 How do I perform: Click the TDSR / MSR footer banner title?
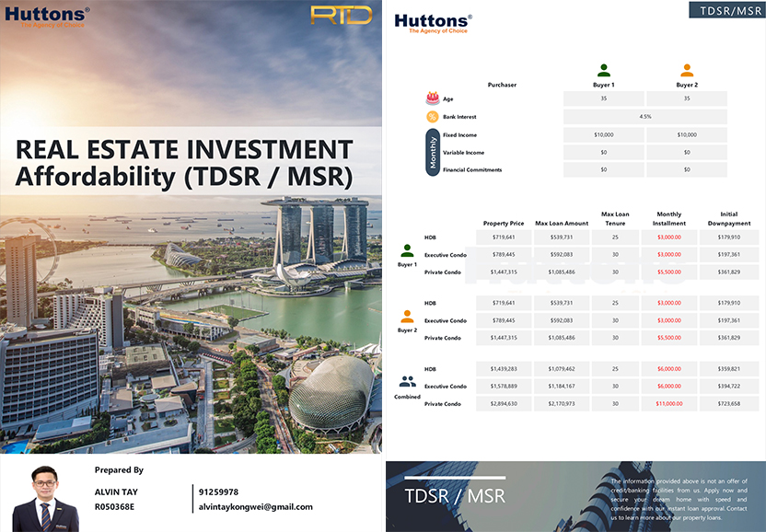pos(455,496)
